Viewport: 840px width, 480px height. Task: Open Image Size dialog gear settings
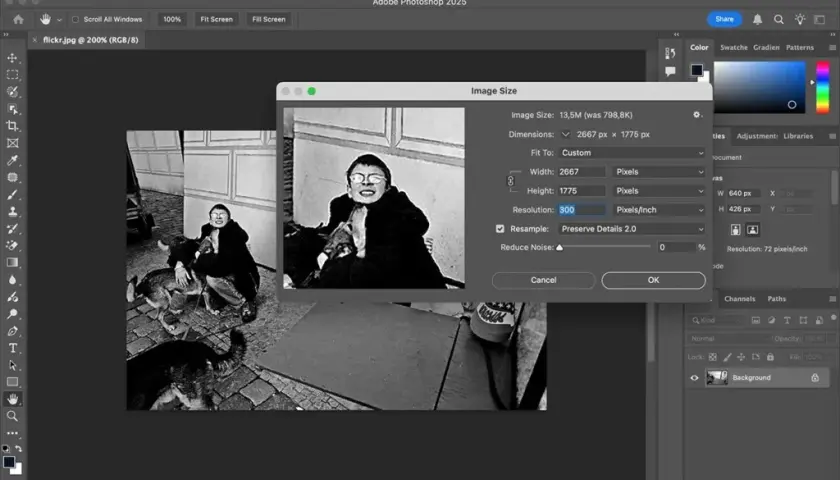click(697, 115)
